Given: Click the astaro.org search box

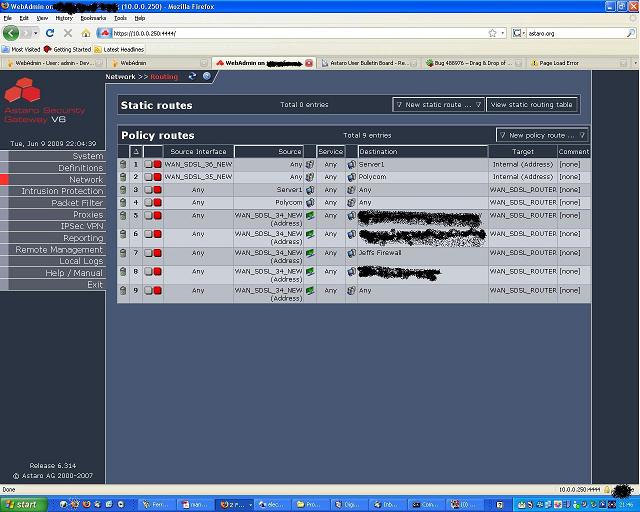Looking at the screenshot, I should [x=576, y=33].
